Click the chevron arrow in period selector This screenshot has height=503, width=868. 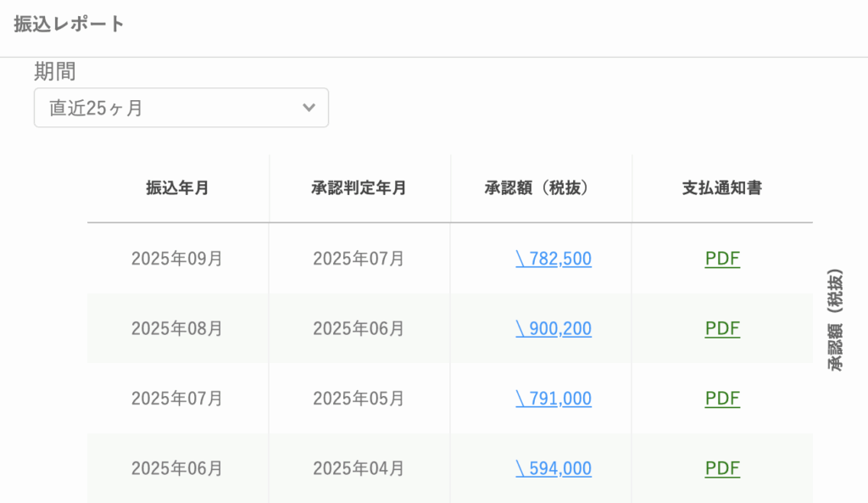[309, 108]
